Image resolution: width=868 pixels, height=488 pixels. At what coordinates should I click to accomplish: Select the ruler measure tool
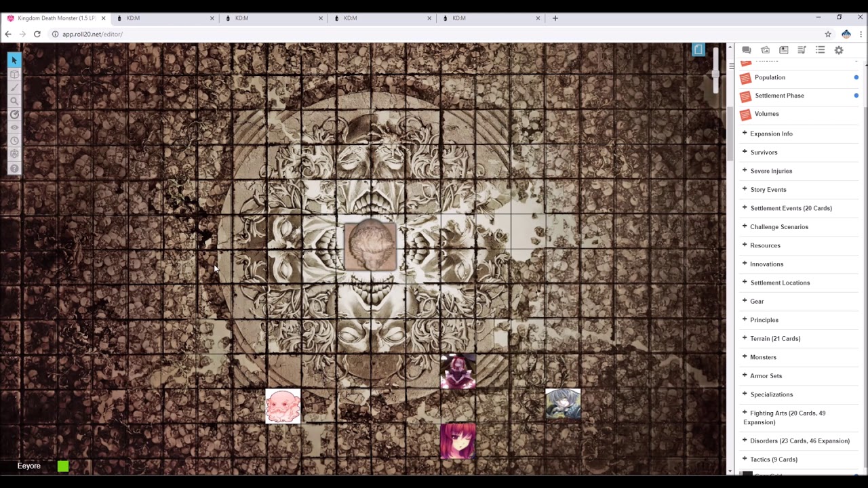(14, 115)
